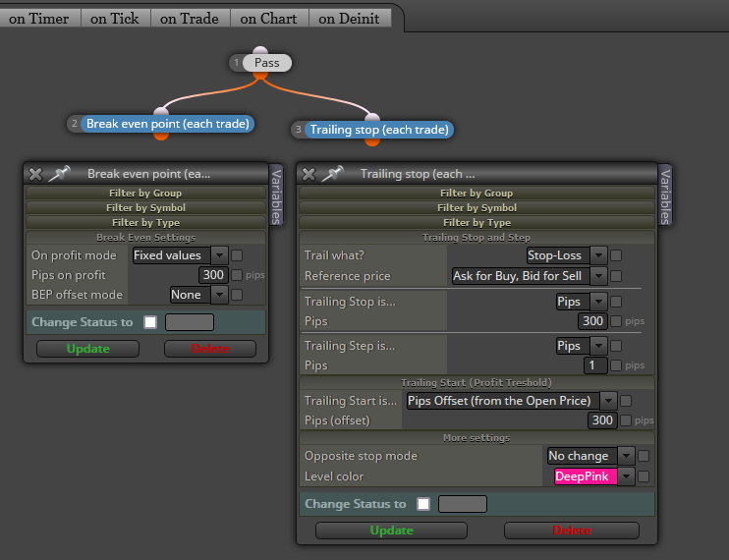Switch to the on Timer tab
Viewport: 729px width, 560px height.
point(39,19)
